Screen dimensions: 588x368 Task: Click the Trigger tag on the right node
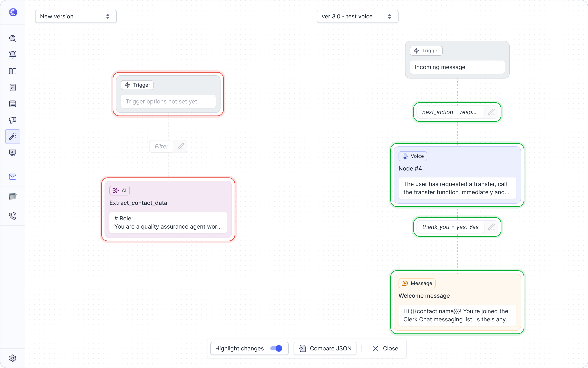pyautogui.click(x=426, y=51)
